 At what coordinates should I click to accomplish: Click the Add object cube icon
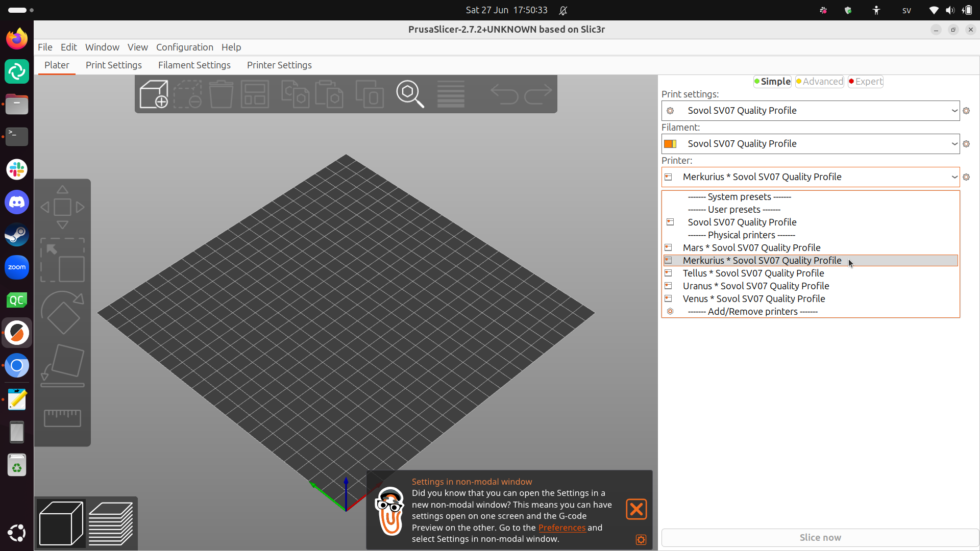(154, 94)
